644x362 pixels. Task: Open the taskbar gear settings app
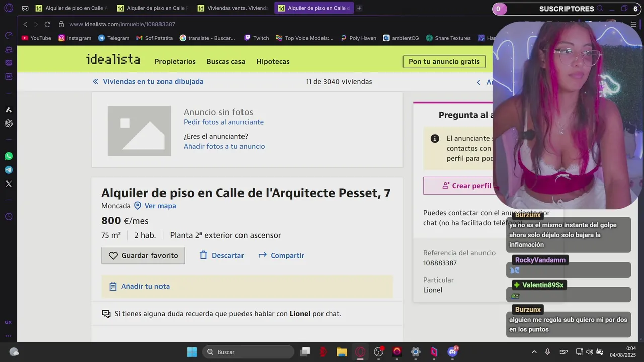pos(416,352)
